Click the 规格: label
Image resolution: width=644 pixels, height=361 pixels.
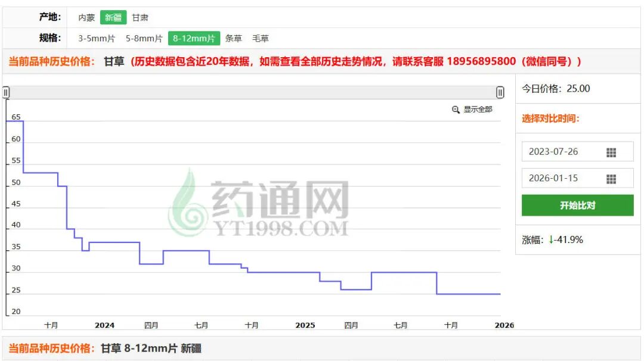click(x=50, y=38)
